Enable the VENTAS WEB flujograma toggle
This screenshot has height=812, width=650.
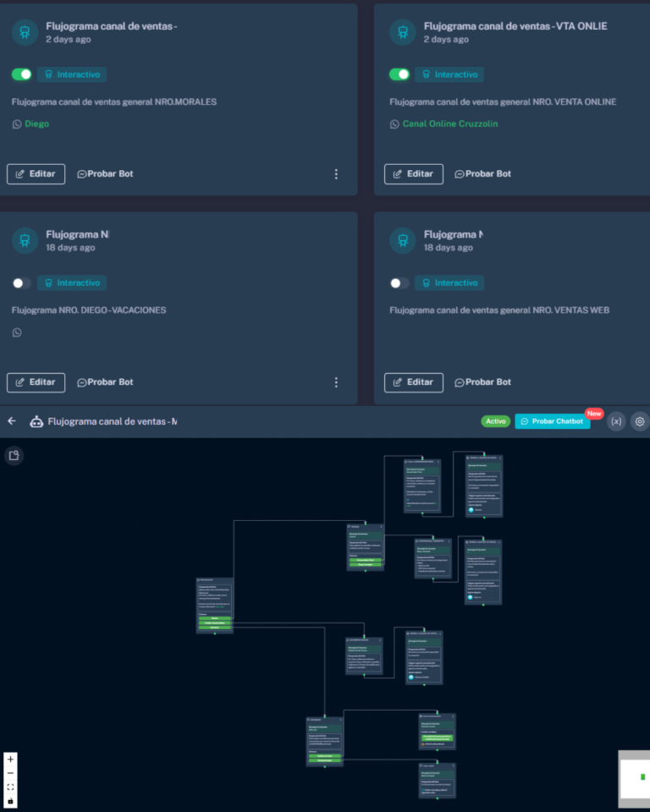point(399,283)
